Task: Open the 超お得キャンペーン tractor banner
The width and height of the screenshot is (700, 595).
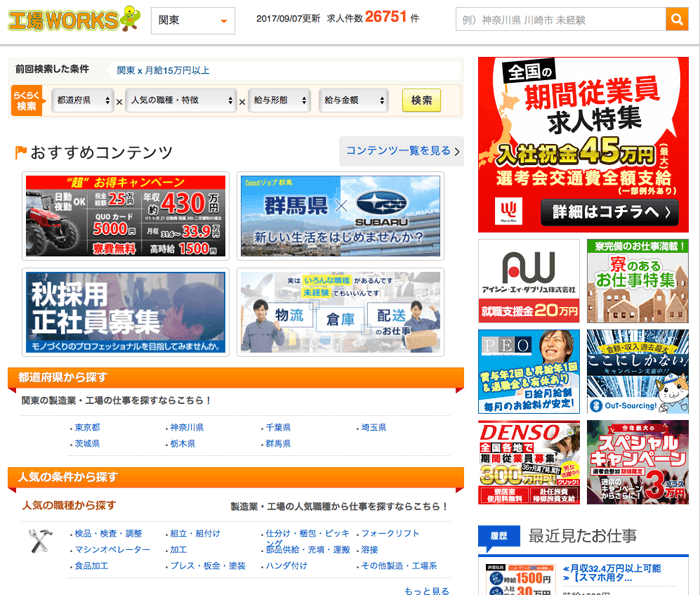Action: point(125,216)
